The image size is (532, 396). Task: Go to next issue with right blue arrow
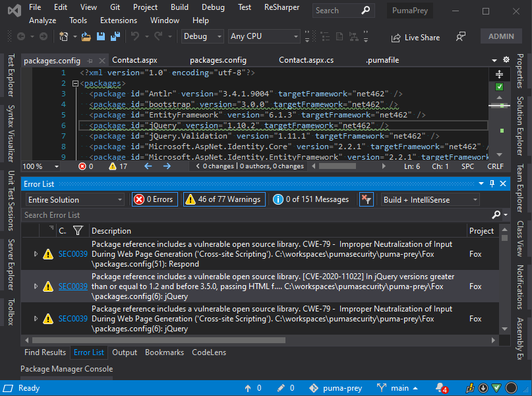167,166
